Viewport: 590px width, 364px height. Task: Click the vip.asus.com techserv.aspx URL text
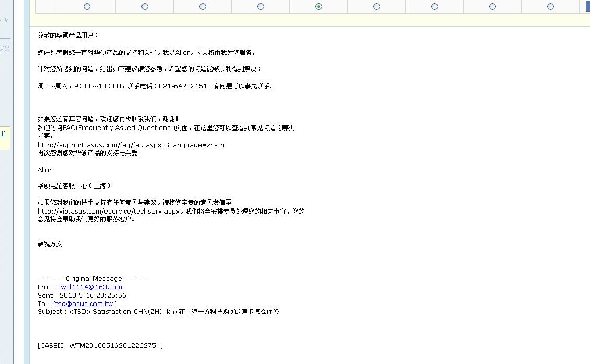(x=108, y=211)
